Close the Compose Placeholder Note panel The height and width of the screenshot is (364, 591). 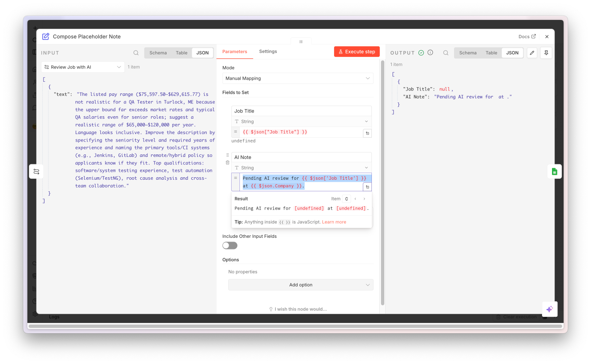click(x=547, y=37)
